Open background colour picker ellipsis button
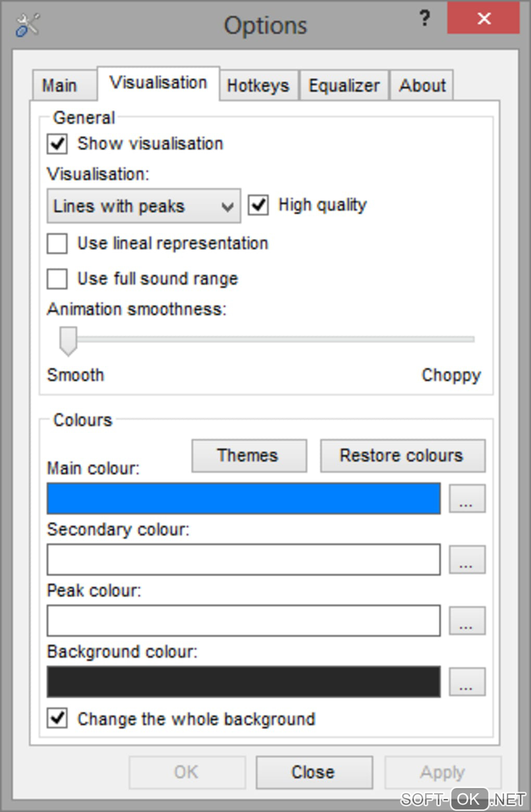531x812 pixels. point(467,682)
